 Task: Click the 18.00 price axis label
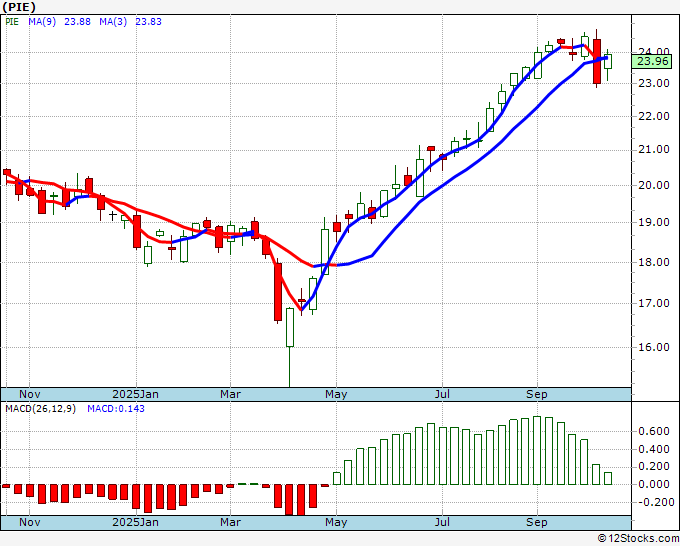coord(653,262)
